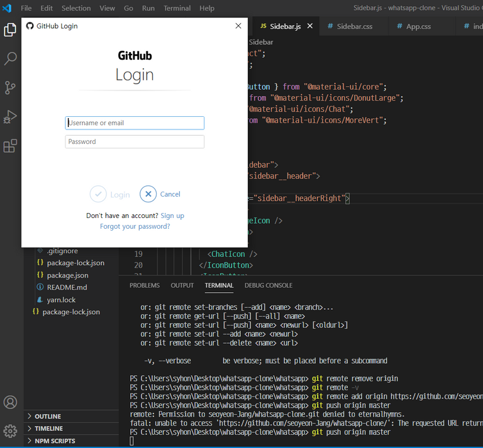Screen dimensions: 483x448
Task: Open the Run menu
Action: click(148, 8)
